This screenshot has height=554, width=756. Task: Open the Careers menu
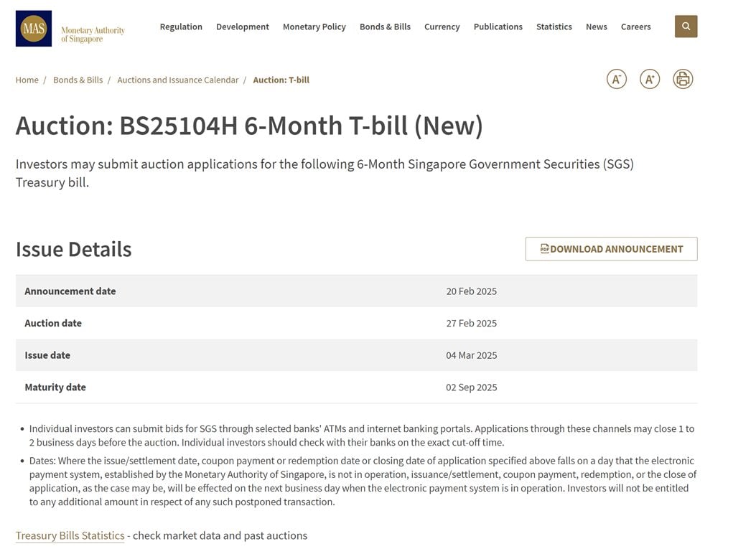click(636, 27)
